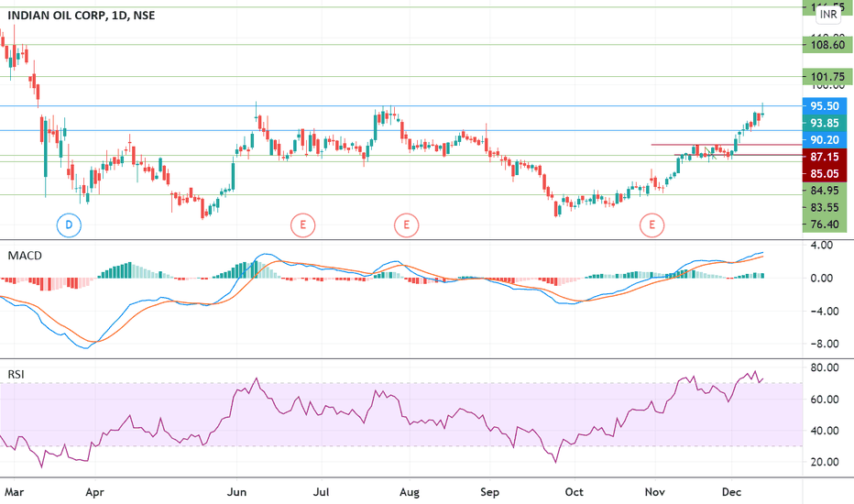854x504 pixels.
Task: Click the Dec label on time axis
Action: [731, 492]
